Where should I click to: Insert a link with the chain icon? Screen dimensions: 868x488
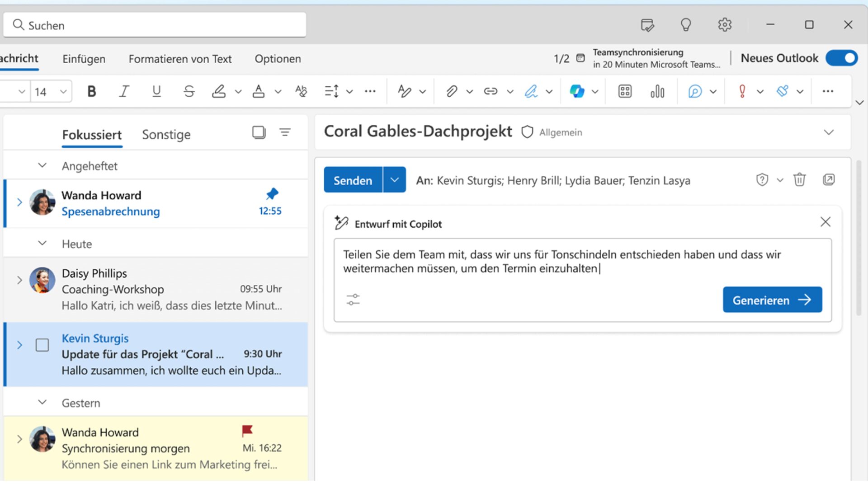(491, 92)
